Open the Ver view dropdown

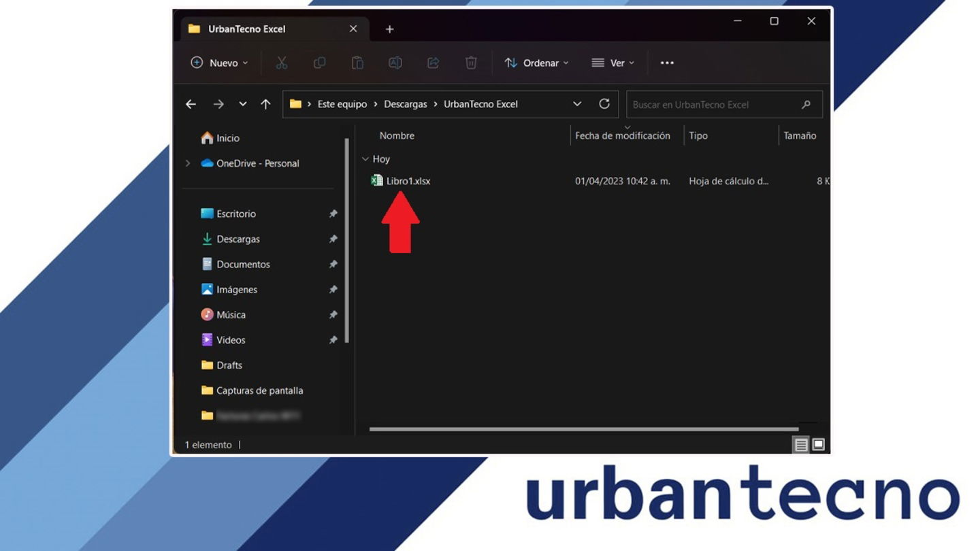(612, 63)
